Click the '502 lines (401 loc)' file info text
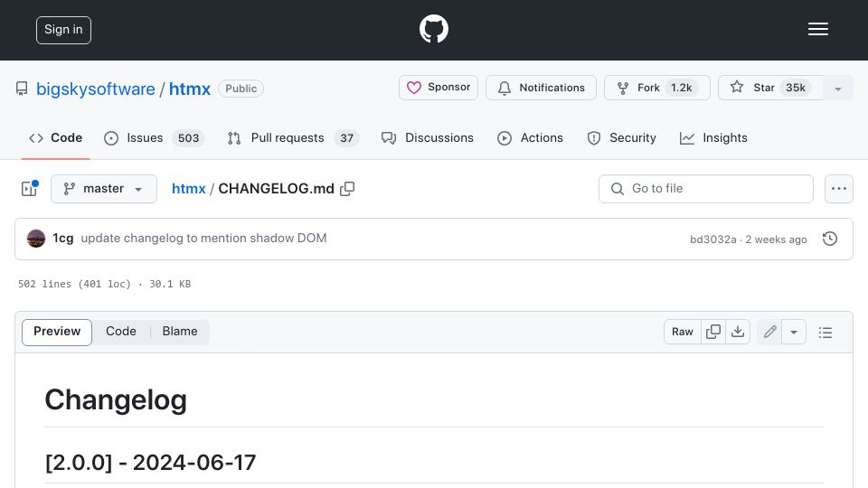 [x=75, y=284]
